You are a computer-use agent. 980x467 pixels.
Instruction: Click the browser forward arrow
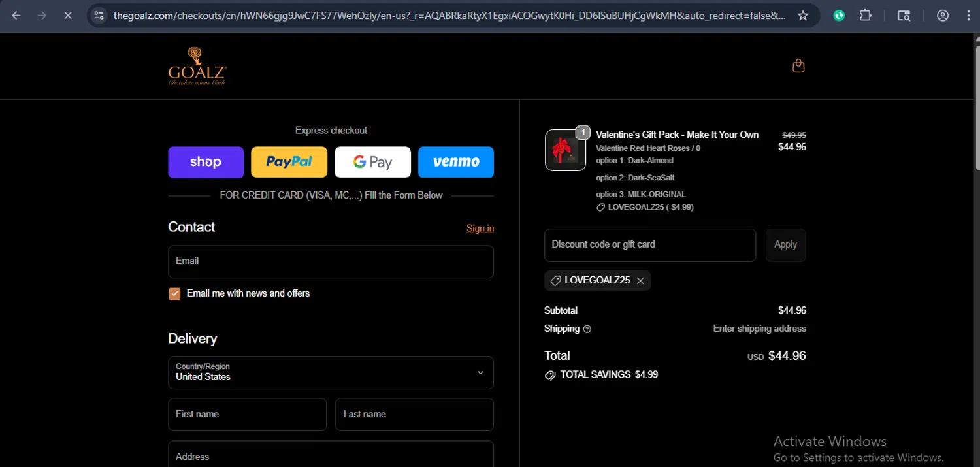42,16
